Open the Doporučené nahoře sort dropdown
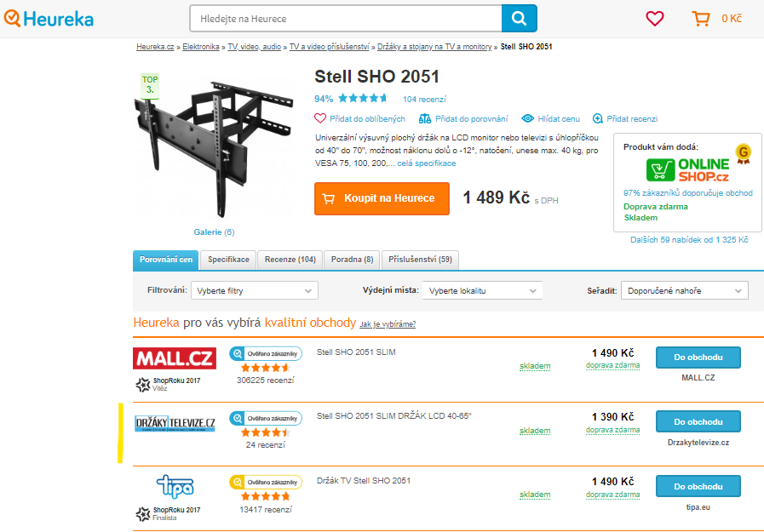This screenshot has width=764, height=532. pyautogui.click(x=685, y=290)
